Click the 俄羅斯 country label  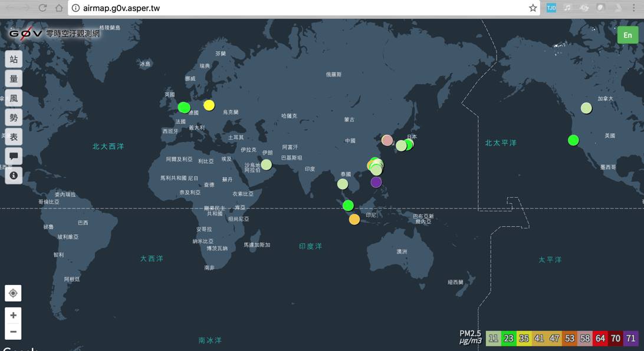coord(334,74)
